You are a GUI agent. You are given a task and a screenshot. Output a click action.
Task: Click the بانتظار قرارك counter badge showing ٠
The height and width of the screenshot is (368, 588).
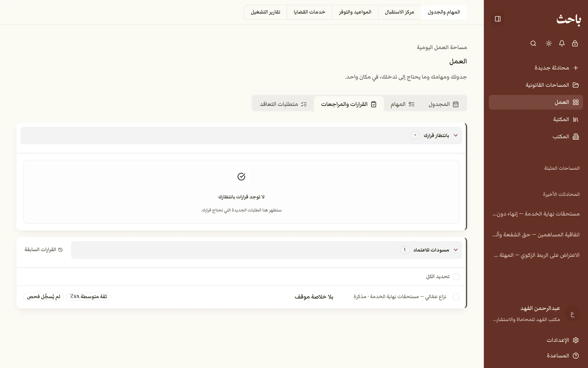(415, 135)
